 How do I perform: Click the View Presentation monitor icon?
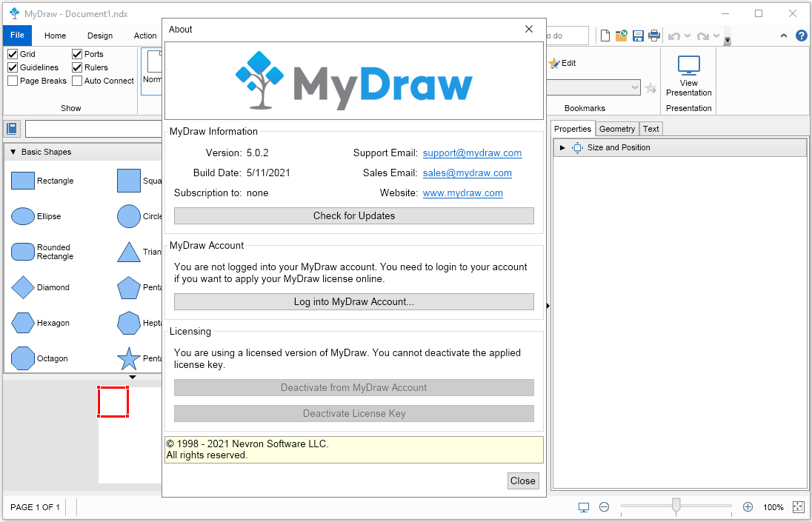[x=689, y=66]
